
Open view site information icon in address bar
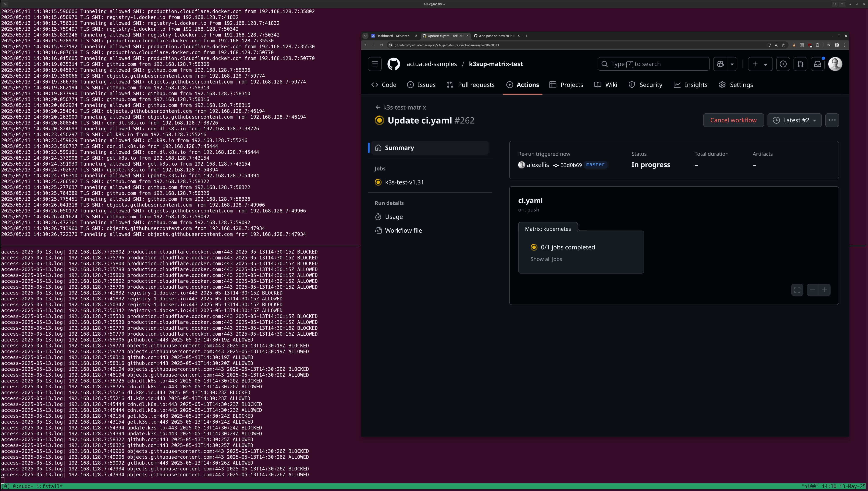(x=390, y=45)
